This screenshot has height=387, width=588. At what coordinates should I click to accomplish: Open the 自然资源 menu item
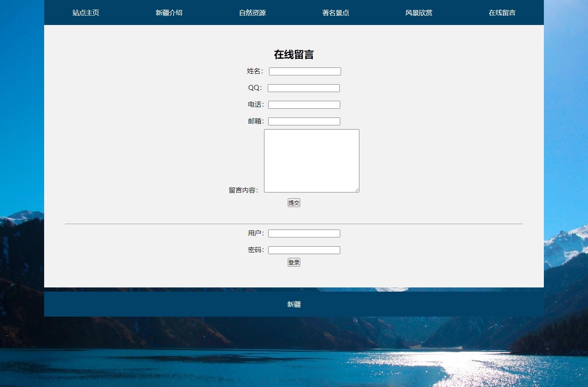point(252,12)
